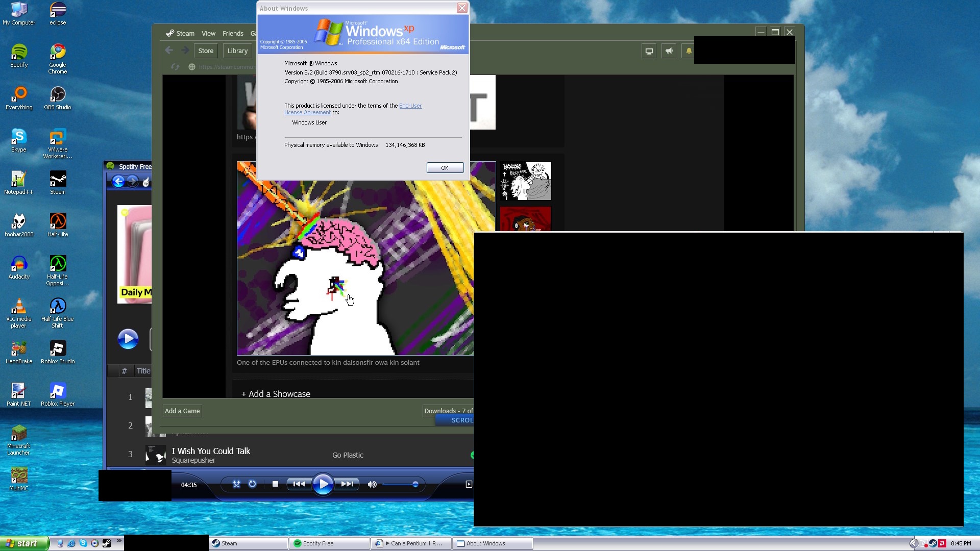
Task: Switch to the Steam Library tab
Action: 237,51
